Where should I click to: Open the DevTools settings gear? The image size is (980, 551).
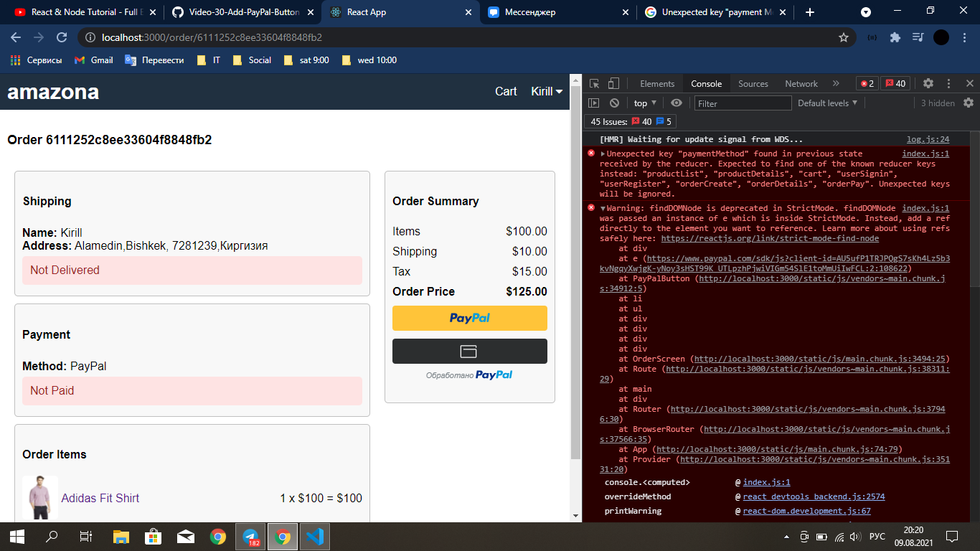tap(928, 83)
